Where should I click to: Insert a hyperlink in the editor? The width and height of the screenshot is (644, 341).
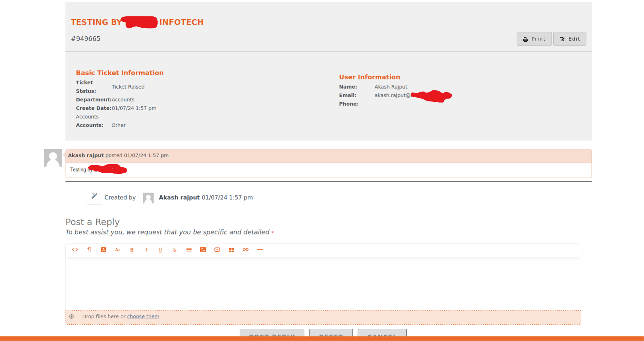coord(246,250)
